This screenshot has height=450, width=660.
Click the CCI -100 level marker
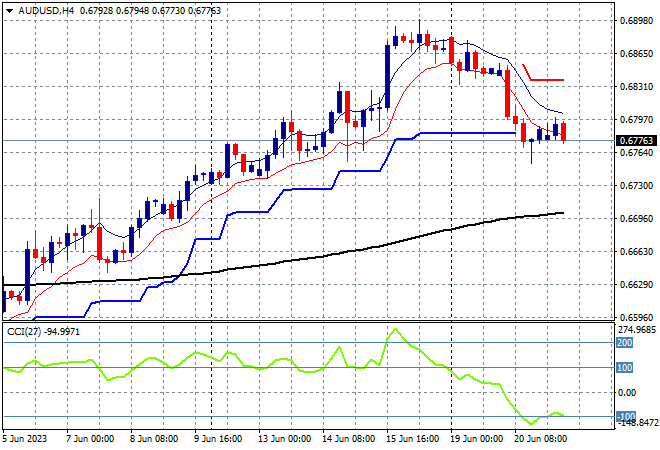[626, 416]
